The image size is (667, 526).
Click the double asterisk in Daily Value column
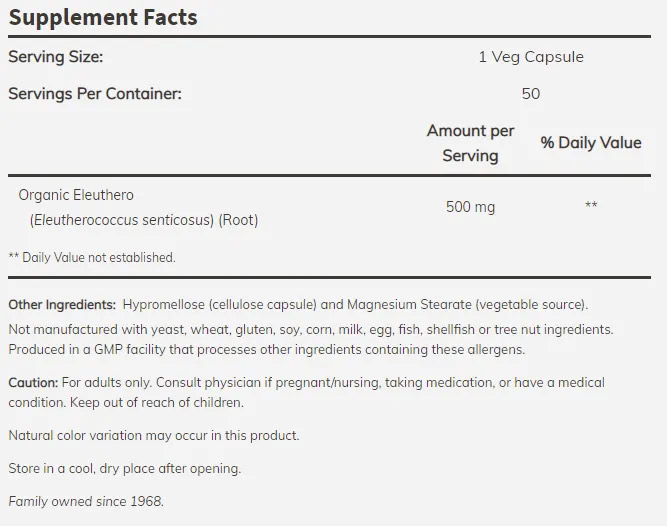click(x=591, y=207)
